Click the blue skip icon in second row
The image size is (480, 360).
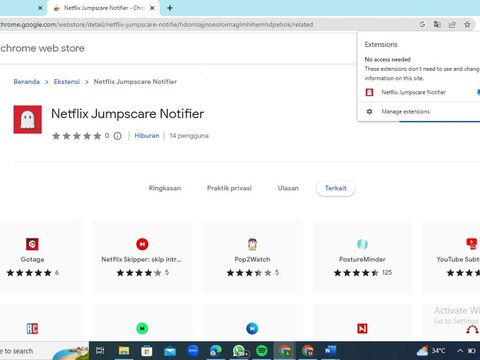pyautogui.click(x=252, y=329)
